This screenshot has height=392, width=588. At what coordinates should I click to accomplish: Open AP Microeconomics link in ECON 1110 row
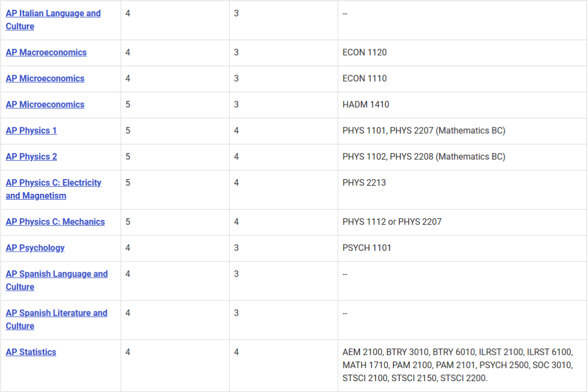click(45, 79)
